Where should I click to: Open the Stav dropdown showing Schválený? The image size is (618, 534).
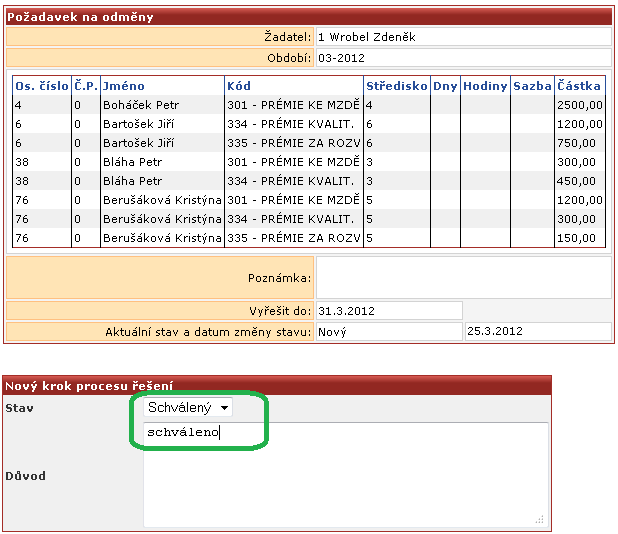[188, 407]
